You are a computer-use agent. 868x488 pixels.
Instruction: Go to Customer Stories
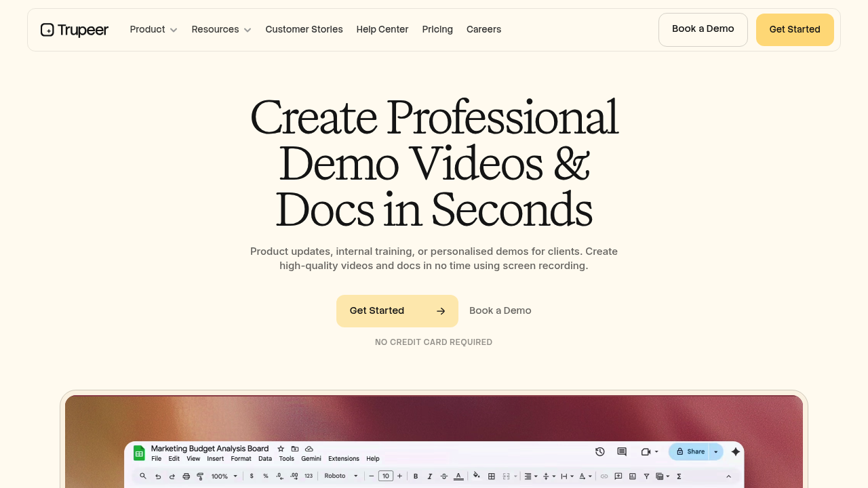[x=304, y=30]
